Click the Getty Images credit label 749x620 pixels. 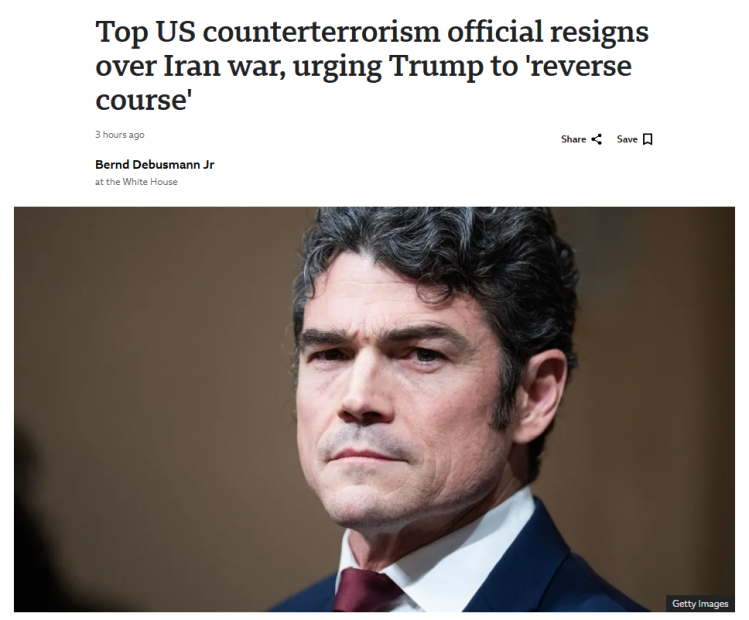[700, 603]
